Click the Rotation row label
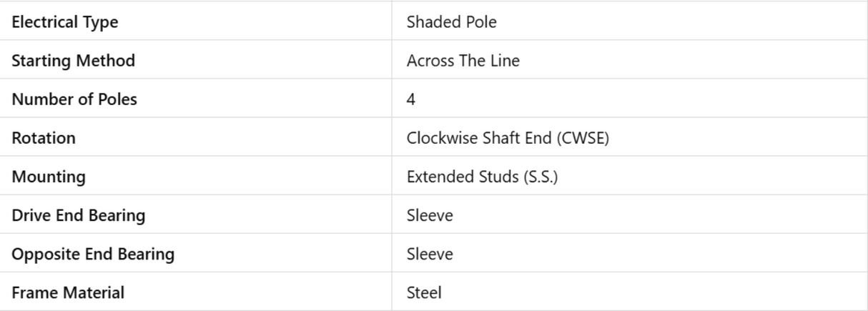868x311 pixels. (x=44, y=138)
